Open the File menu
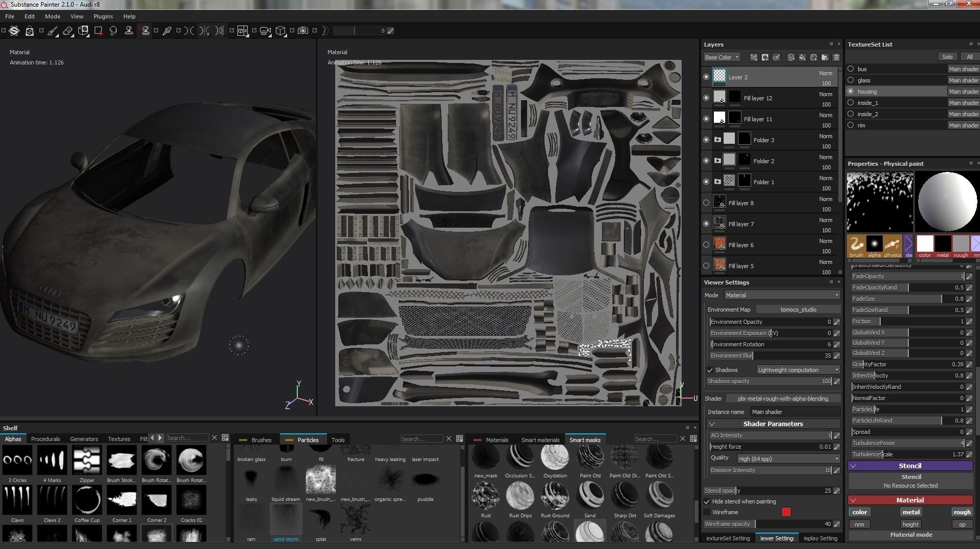The width and height of the screenshot is (980, 549). [10, 16]
